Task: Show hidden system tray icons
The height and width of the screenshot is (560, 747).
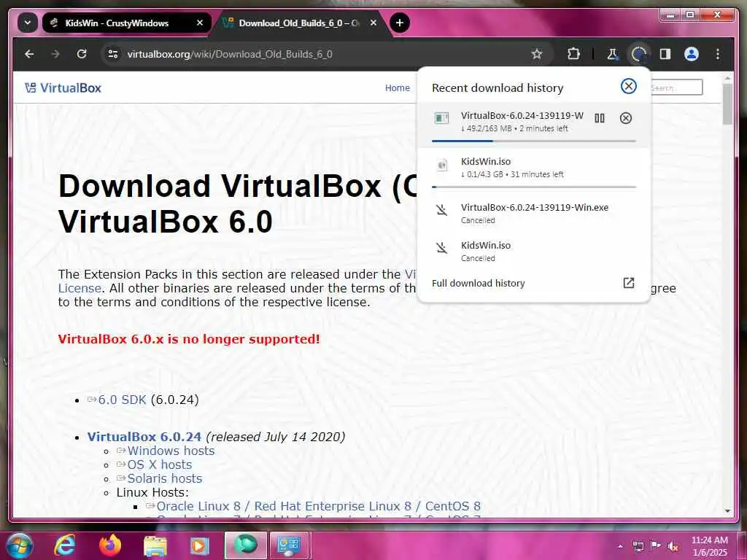Action: pos(620,547)
